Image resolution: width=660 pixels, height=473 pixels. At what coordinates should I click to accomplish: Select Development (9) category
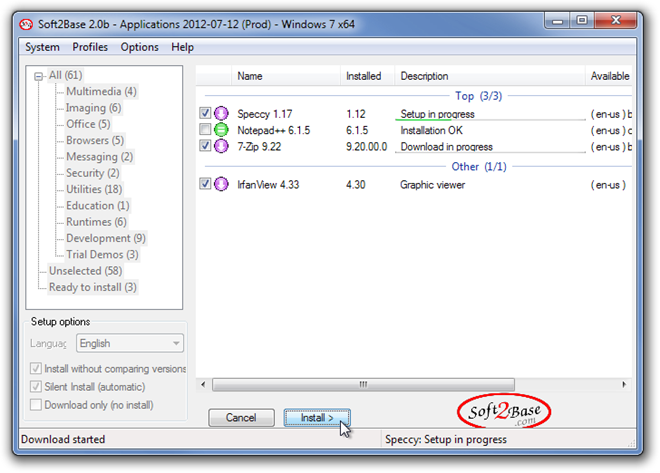coord(106,238)
